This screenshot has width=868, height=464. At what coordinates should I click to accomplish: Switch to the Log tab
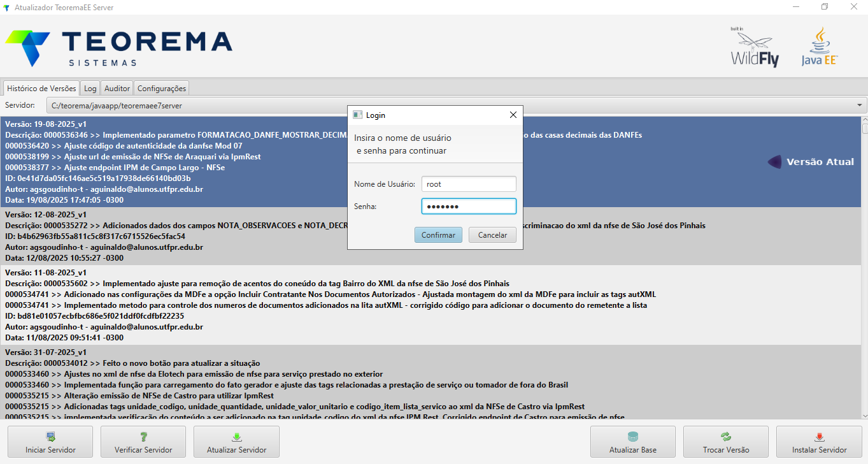[x=90, y=89]
